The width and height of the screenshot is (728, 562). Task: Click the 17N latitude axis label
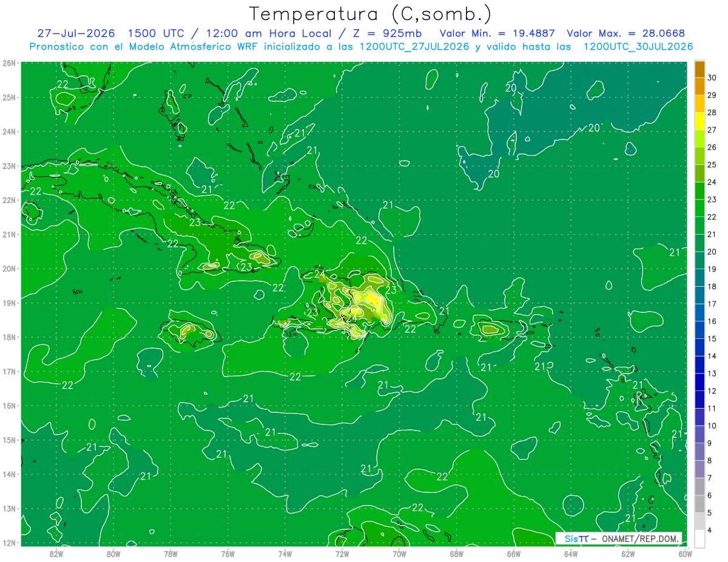[9, 371]
